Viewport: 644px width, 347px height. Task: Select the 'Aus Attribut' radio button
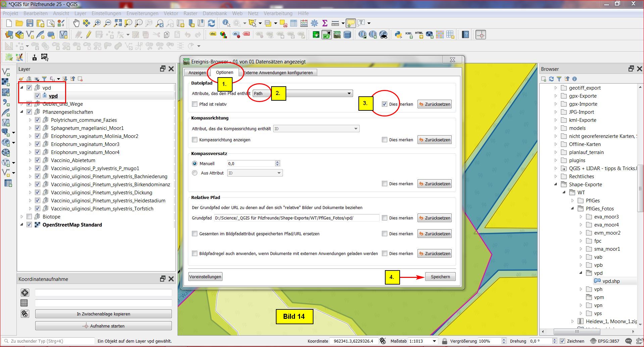click(x=195, y=173)
